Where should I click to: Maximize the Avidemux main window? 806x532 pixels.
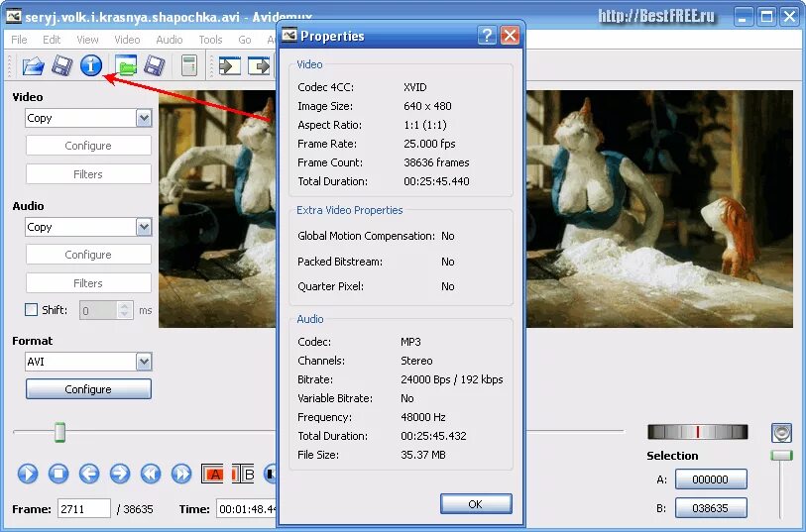pos(766,17)
